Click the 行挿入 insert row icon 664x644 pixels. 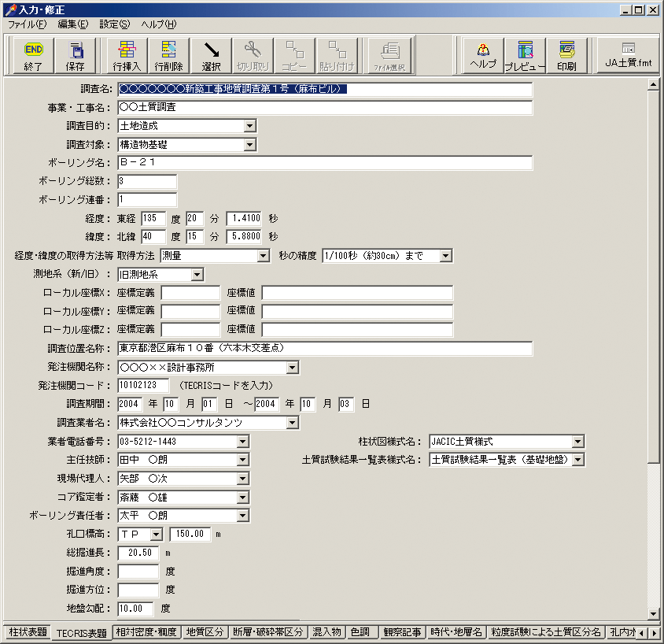pos(127,55)
